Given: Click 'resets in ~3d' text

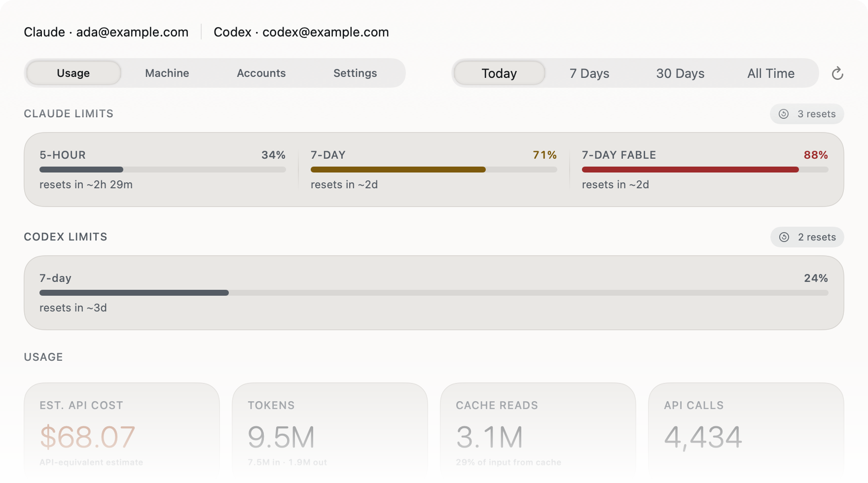Looking at the screenshot, I should click(x=73, y=308).
